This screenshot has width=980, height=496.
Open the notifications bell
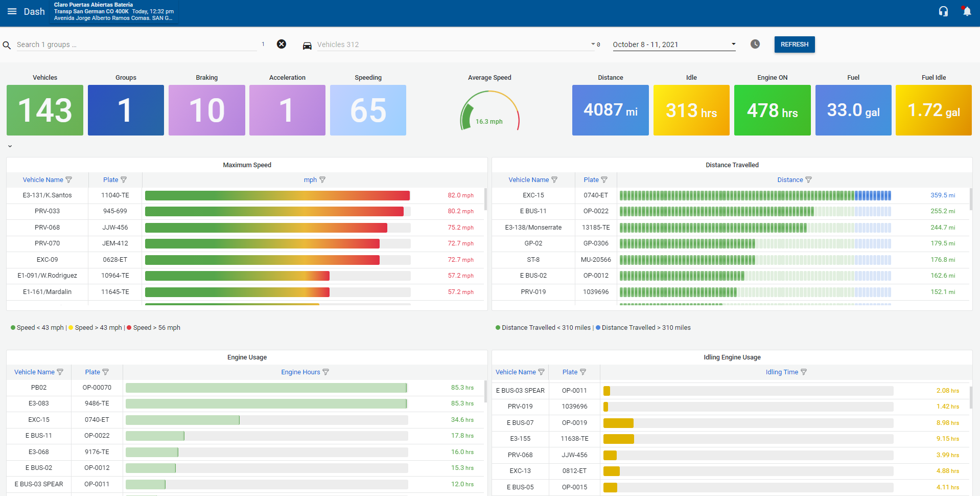(x=966, y=11)
